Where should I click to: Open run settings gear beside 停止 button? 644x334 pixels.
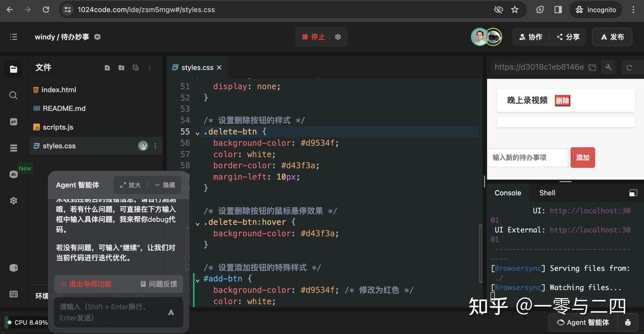[338, 37]
